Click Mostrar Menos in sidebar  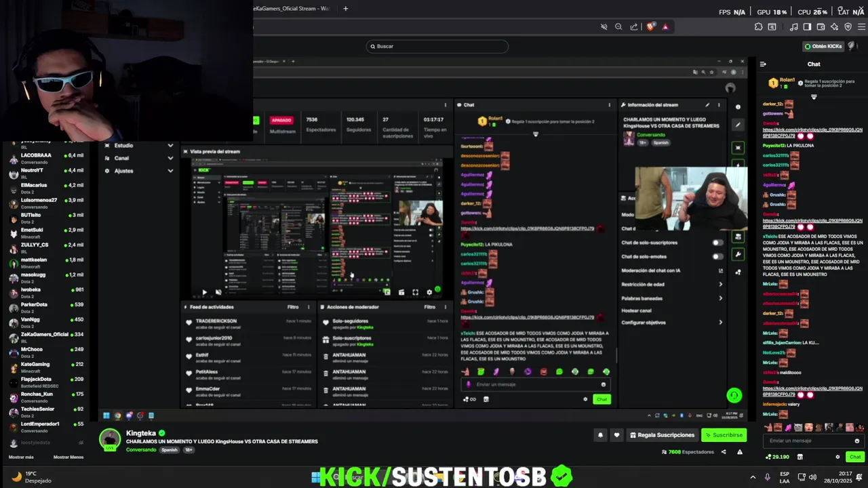click(x=68, y=457)
